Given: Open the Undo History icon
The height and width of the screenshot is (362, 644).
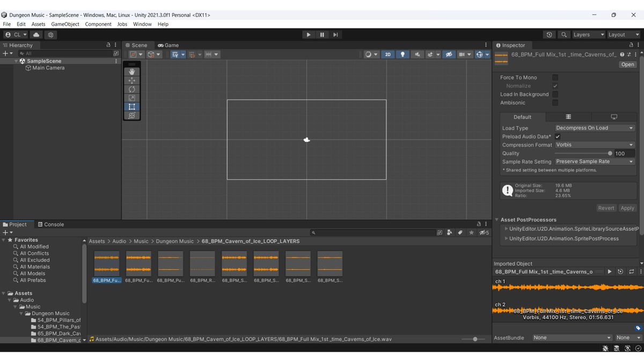Looking at the screenshot, I should coord(550,35).
